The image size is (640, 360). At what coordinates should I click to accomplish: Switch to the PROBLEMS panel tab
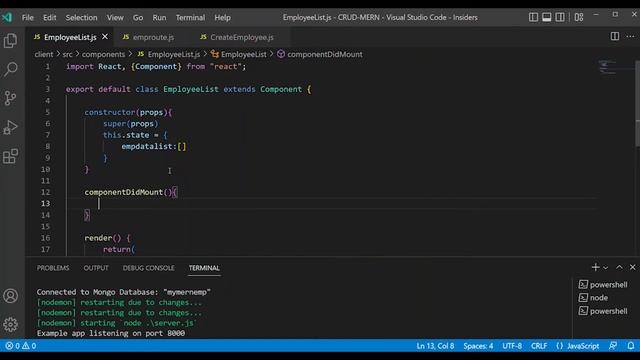tap(53, 268)
